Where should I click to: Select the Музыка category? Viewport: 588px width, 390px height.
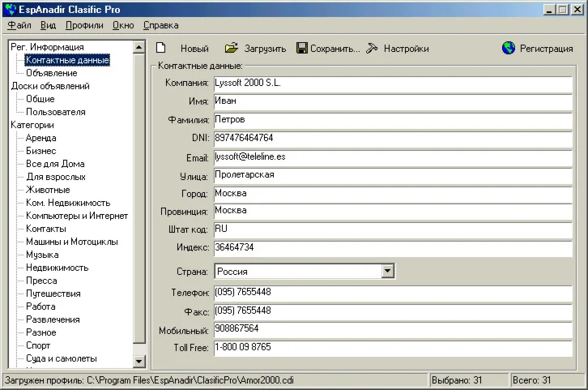(x=42, y=255)
